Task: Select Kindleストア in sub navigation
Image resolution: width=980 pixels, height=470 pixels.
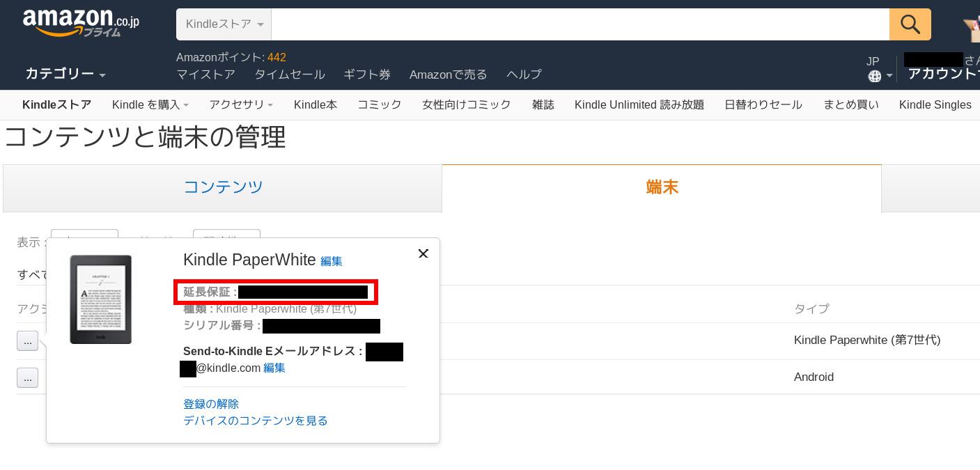Action: coord(56,104)
